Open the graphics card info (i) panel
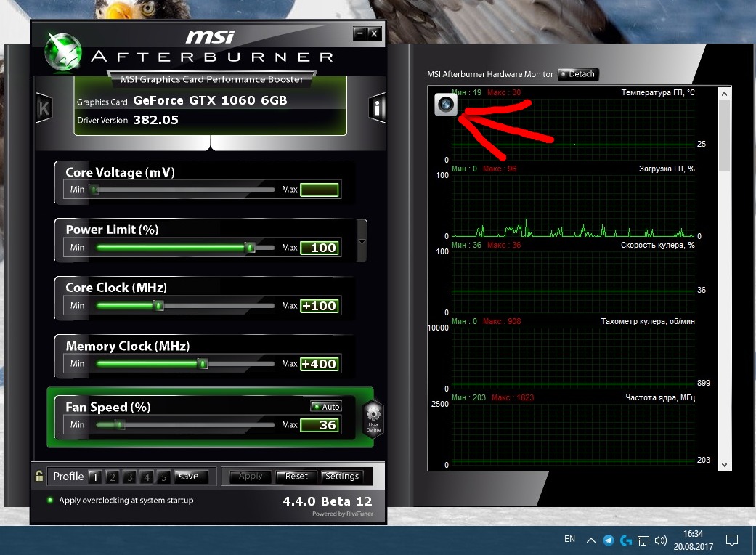Viewport: 756px width, 555px height. coord(377,108)
